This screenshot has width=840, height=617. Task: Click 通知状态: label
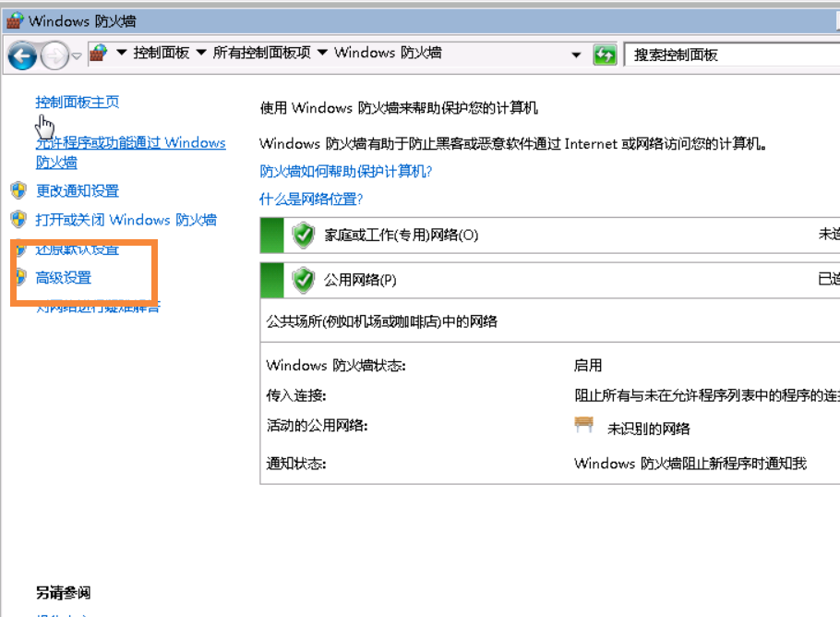pyautogui.click(x=296, y=463)
